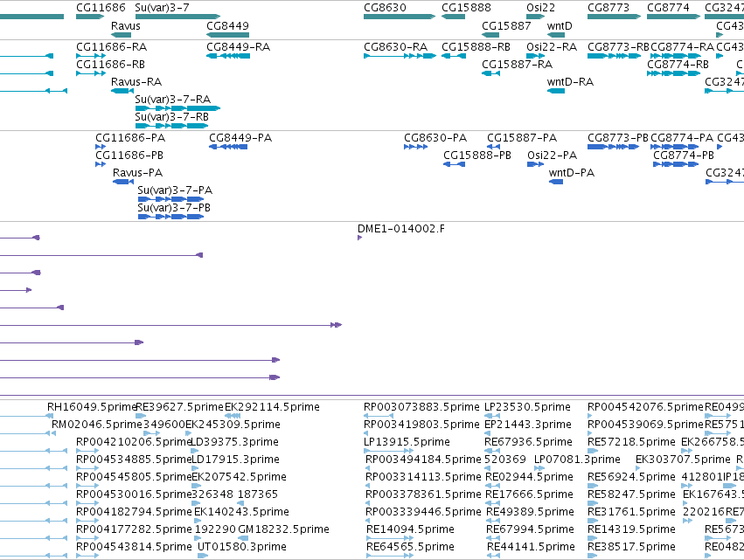Click the Su(var)3-7-RB transcript
Image resolution: width=744 pixels, height=560 pixels.
point(171,126)
